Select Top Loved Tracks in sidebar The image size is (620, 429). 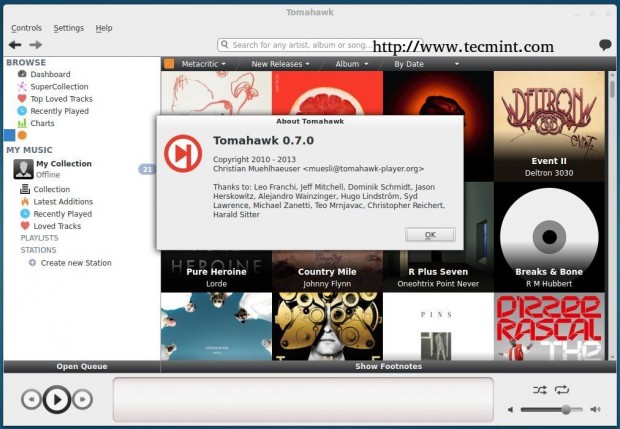click(61, 98)
